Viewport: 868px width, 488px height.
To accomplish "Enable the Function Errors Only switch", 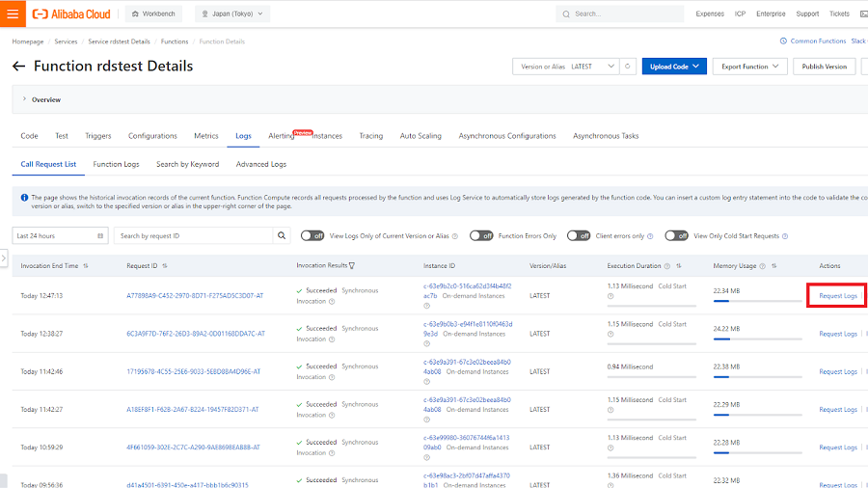I will (x=481, y=235).
